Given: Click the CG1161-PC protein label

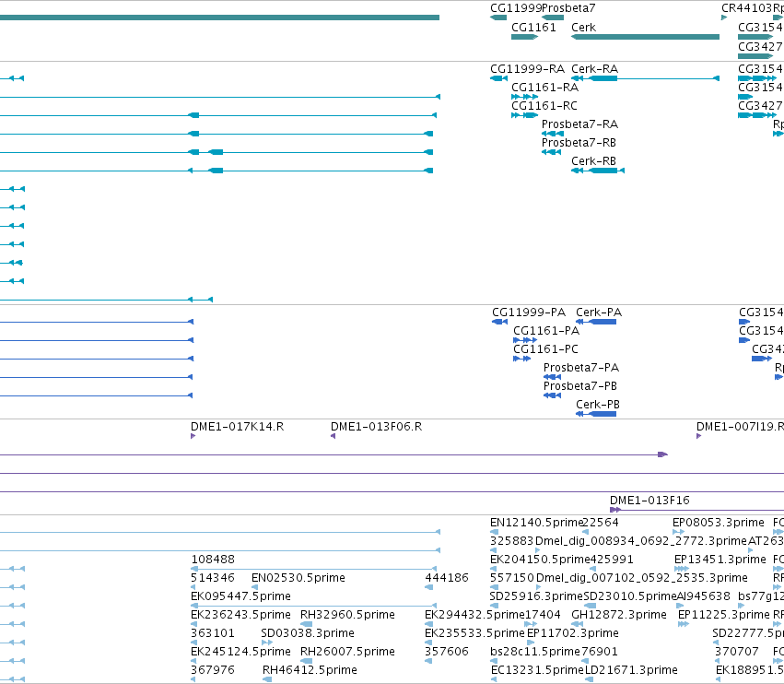Looking at the screenshot, I should [545, 349].
